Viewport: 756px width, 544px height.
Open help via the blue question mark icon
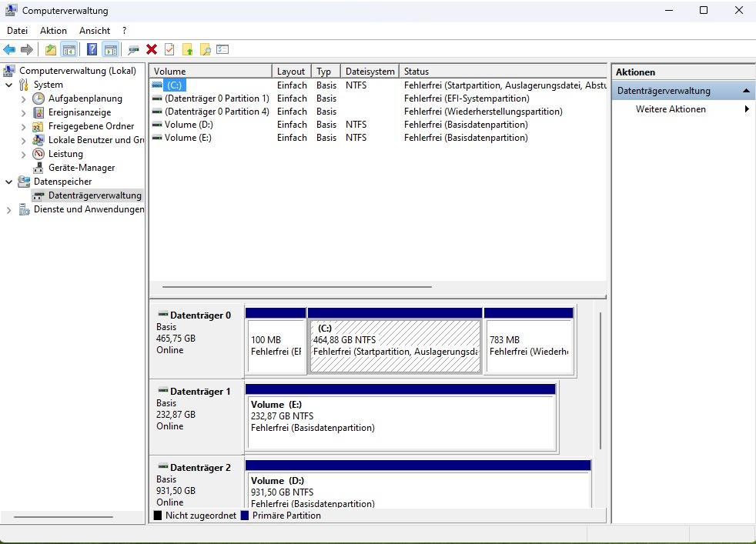pos(92,49)
